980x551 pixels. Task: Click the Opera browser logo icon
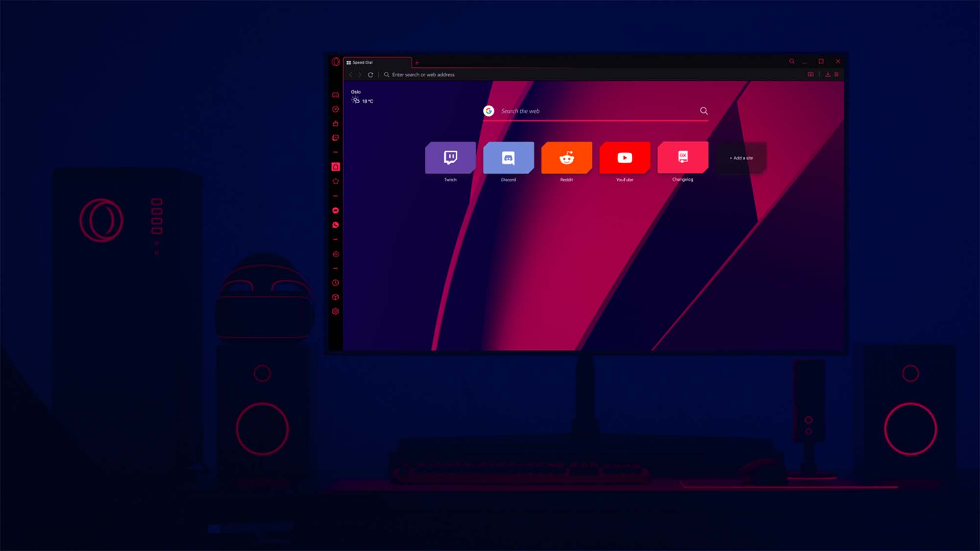[335, 62]
